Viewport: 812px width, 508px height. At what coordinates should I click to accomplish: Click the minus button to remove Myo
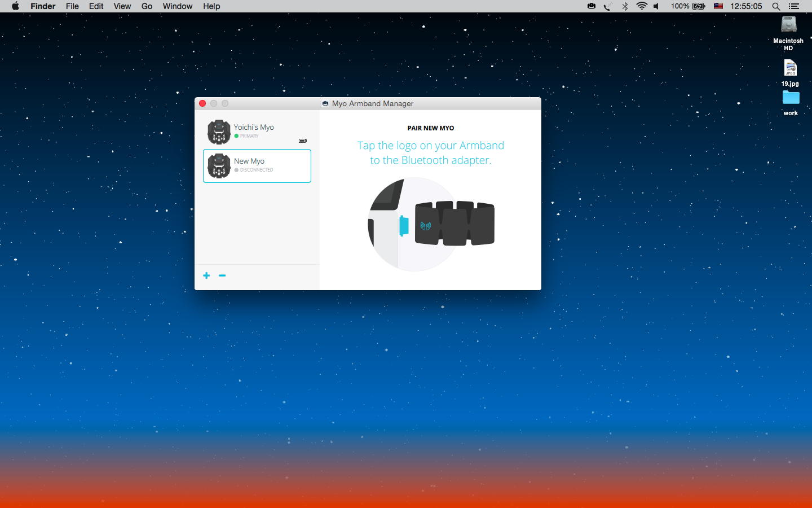222,275
